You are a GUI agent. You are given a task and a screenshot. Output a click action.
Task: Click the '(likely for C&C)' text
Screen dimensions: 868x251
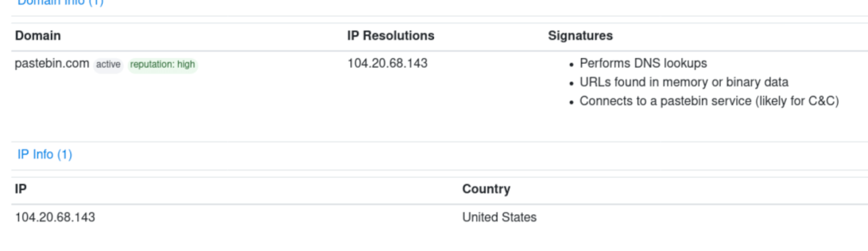pos(797,101)
